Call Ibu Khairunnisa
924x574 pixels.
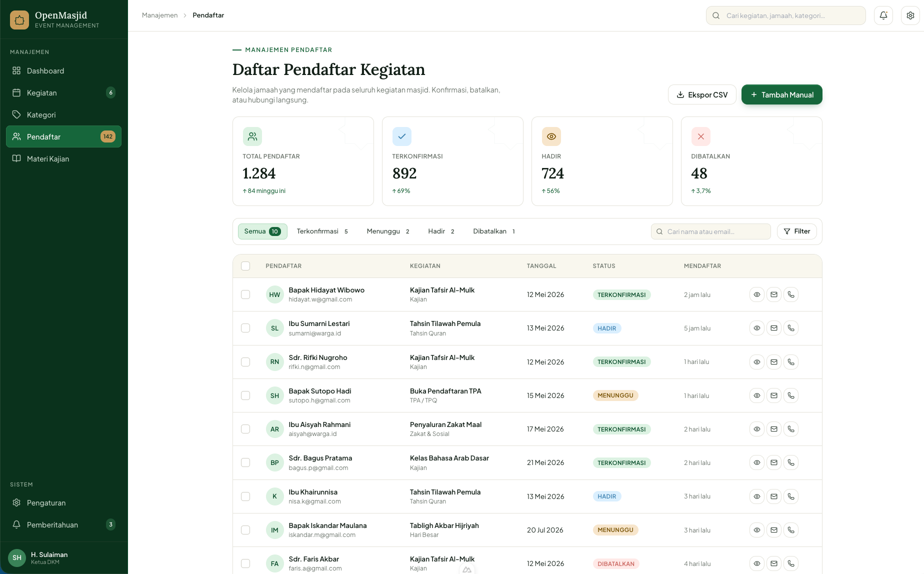pyautogui.click(x=791, y=496)
